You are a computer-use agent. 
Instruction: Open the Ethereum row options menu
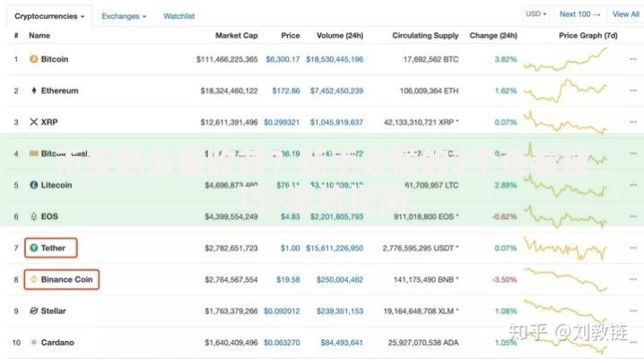[x=633, y=91]
